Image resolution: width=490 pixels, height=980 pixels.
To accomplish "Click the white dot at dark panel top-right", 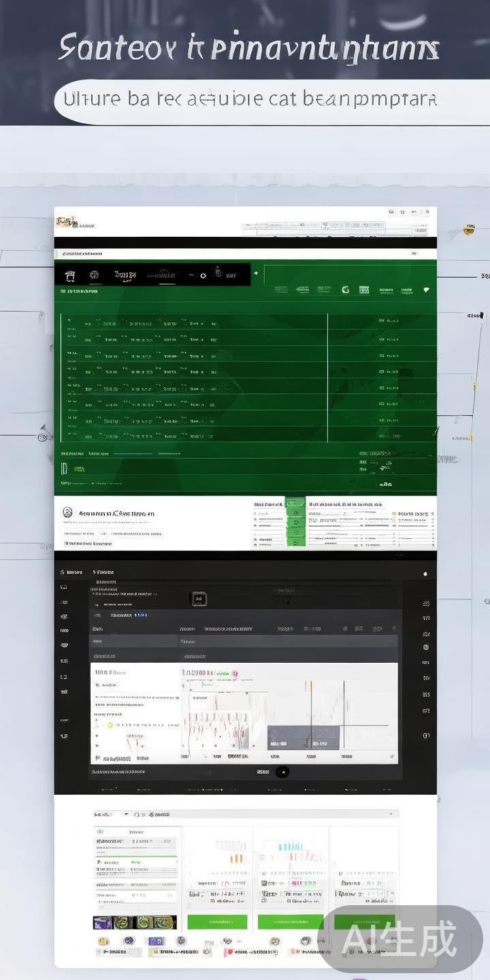I will (x=425, y=574).
